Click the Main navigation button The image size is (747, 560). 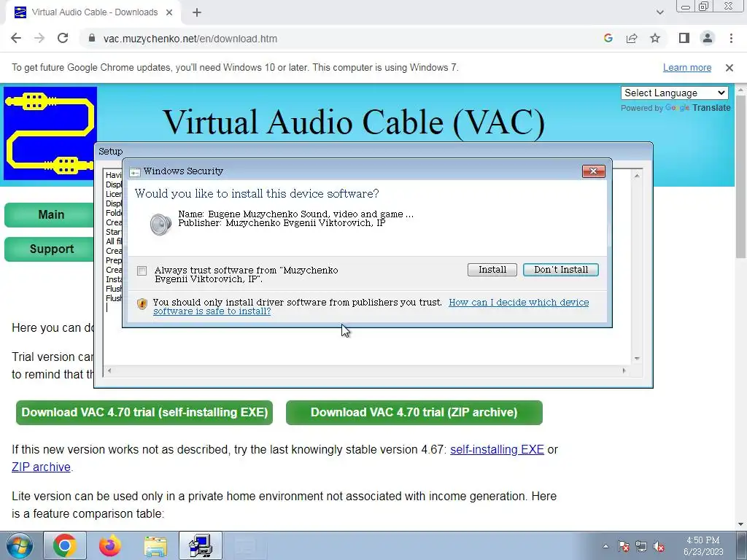49,215
